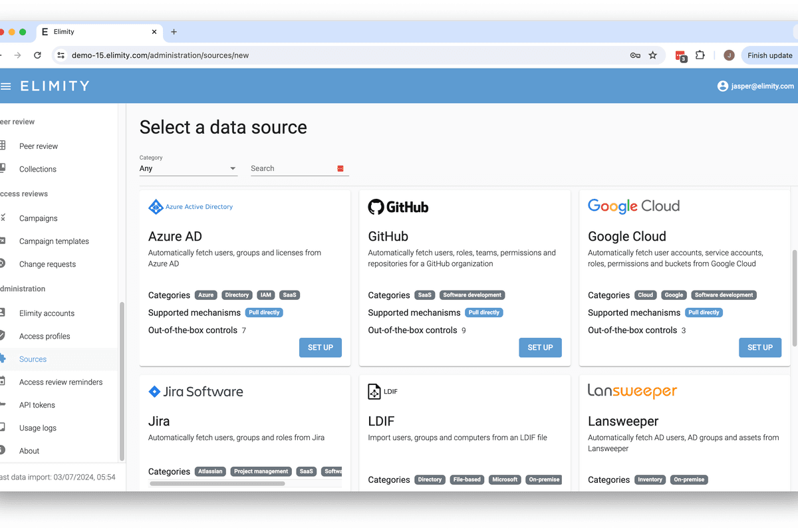Reload the page with the refresh icon
This screenshot has width=798, height=532.
[x=37, y=55]
